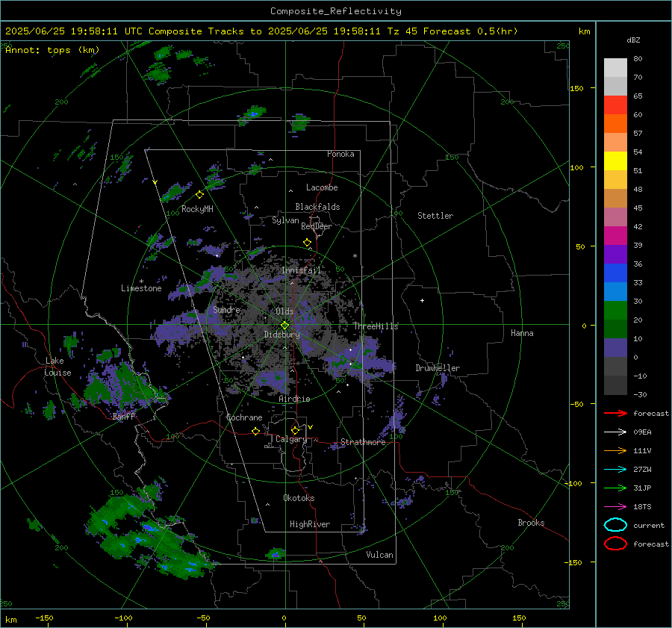Click the 'current' legend text

[649, 525]
